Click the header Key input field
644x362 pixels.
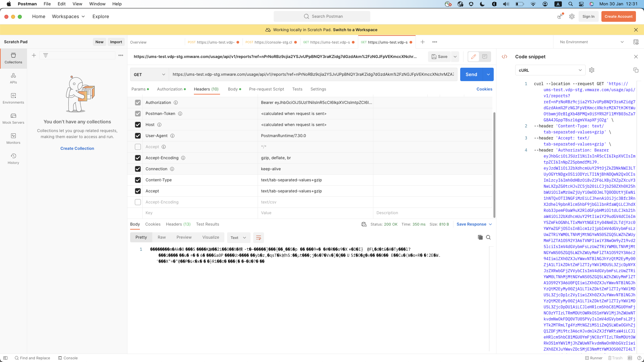[x=200, y=213]
